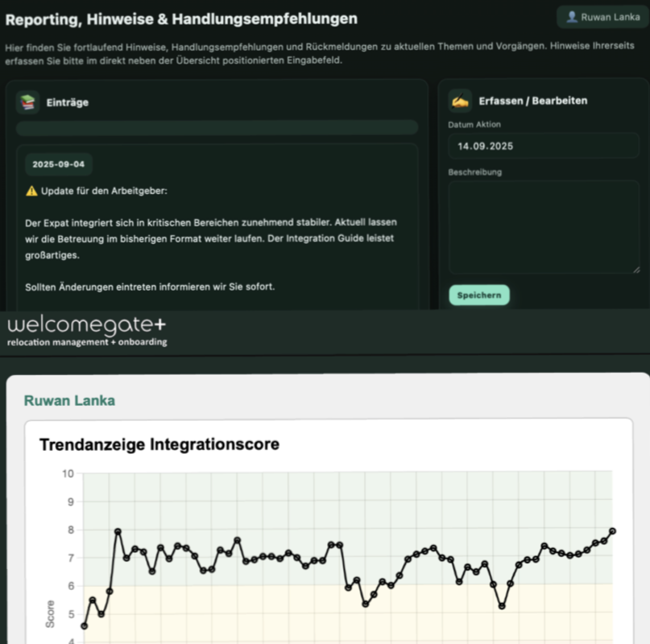Screen dimensions: 650x644
Task: Focus the Beschreibung text area
Action: point(544,227)
